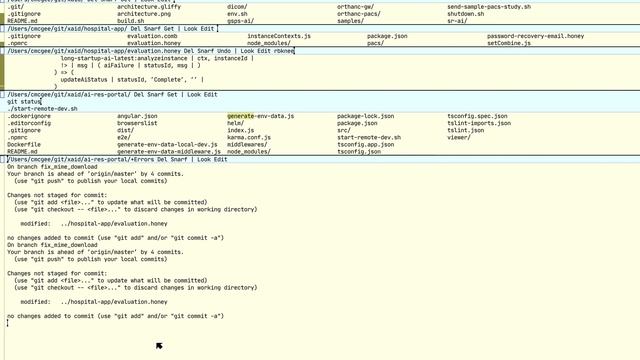
Task: Open generate-env-data-local-dev.js
Action: (167, 144)
